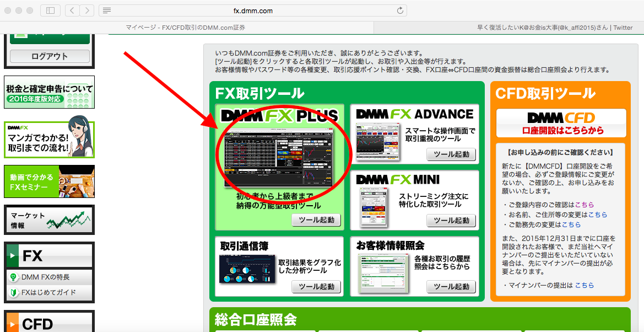Click the CFD取引ツール heading
This screenshot has width=644, height=332.
(x=545, y=93)
